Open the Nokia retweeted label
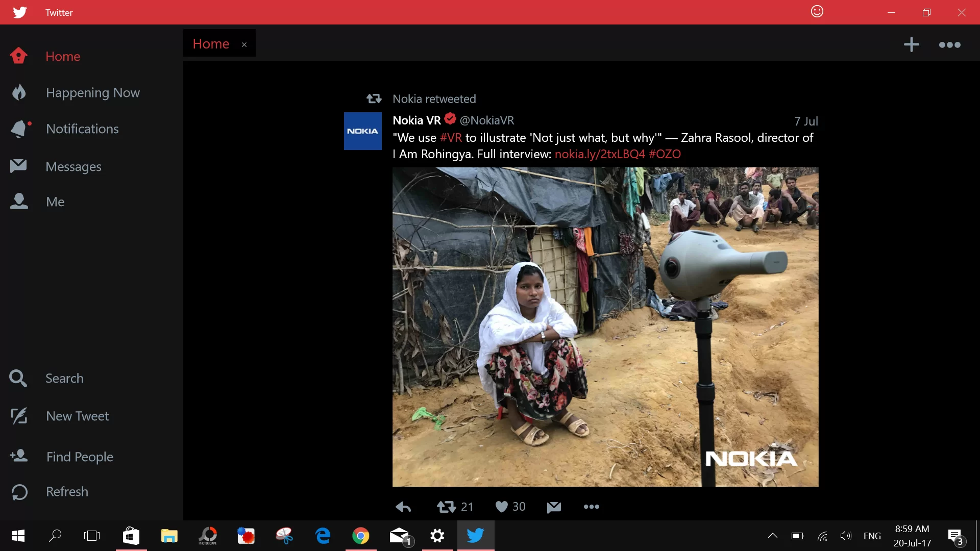 pos(434,99)
